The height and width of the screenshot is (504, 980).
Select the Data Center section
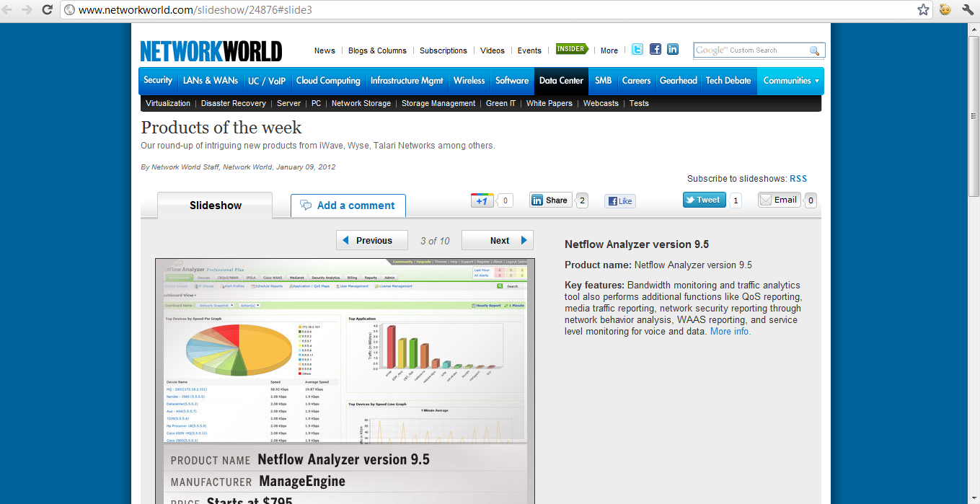click(x=561, y=81)
